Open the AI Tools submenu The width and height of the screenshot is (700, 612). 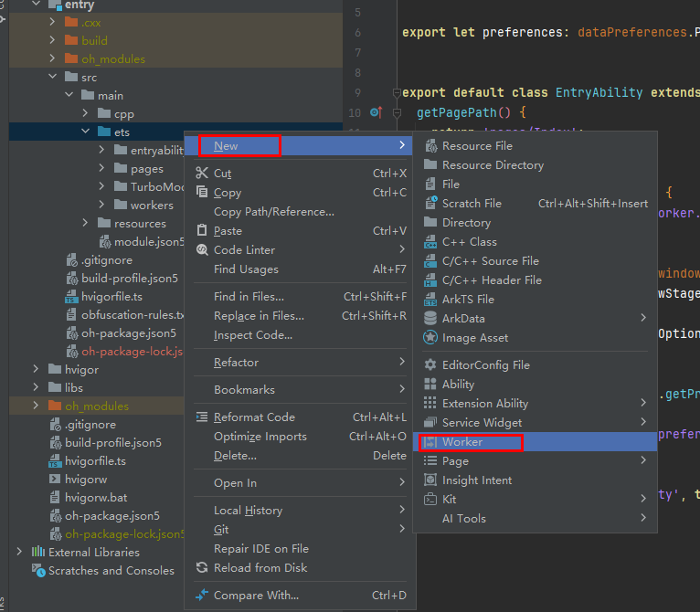point(535,518)
